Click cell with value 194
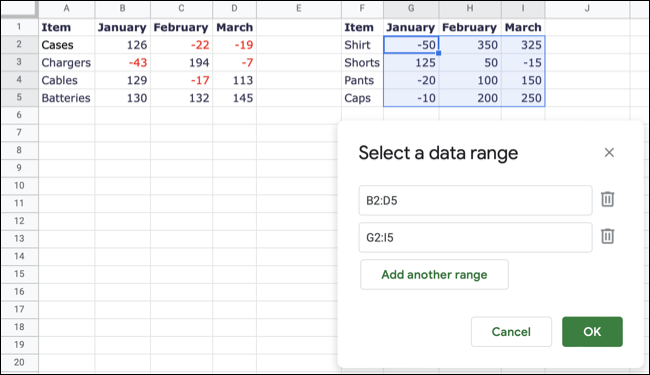 [181, 63]
